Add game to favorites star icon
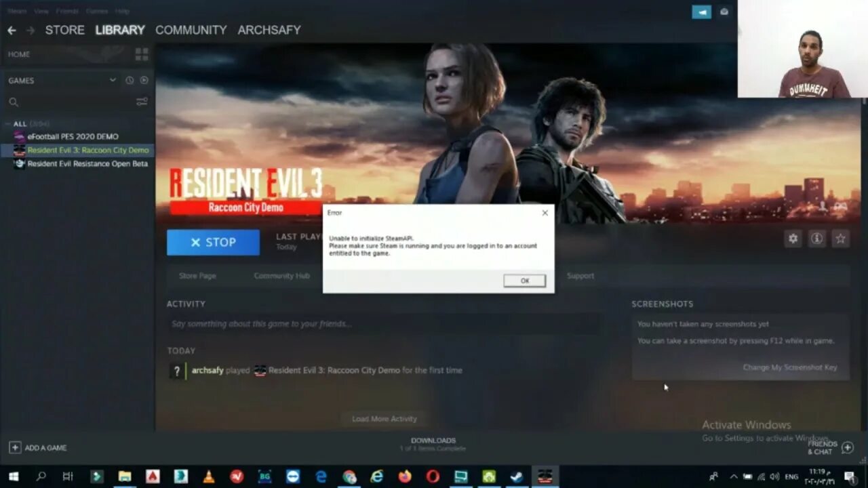Viewport: 868px width, 488px height. [840, 239]
